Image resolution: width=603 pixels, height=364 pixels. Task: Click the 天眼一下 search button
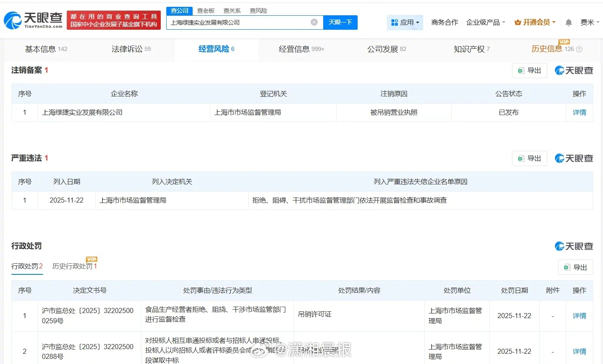[340, 22]
